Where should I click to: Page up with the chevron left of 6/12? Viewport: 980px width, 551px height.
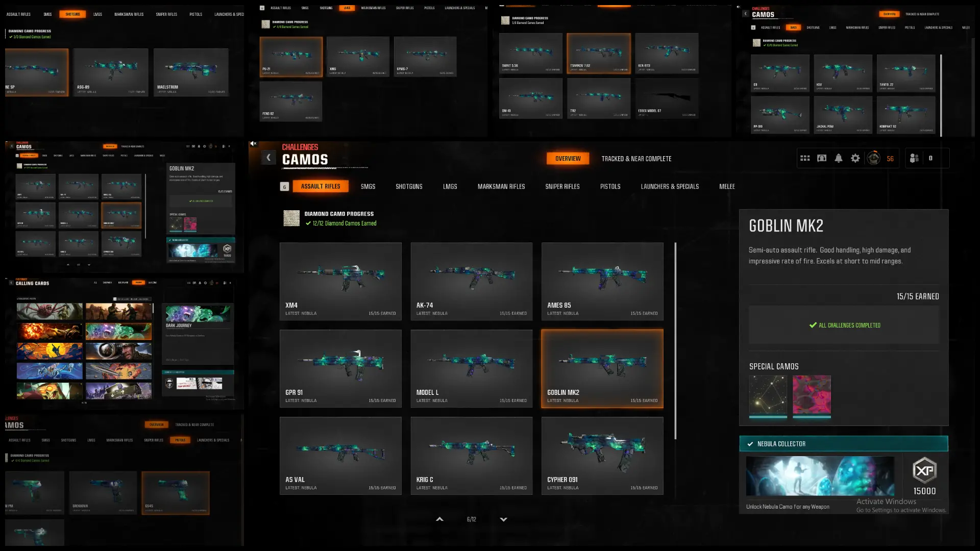439,519
